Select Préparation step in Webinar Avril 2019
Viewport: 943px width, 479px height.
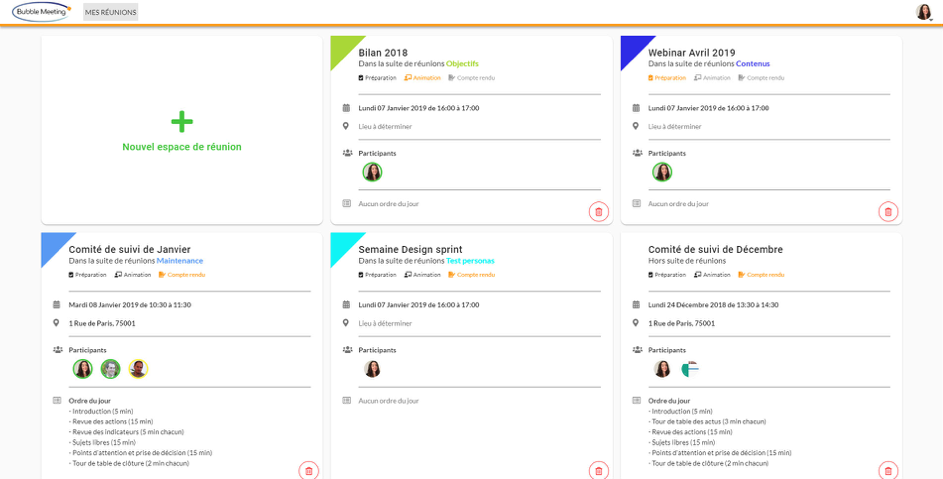[667, 78]
